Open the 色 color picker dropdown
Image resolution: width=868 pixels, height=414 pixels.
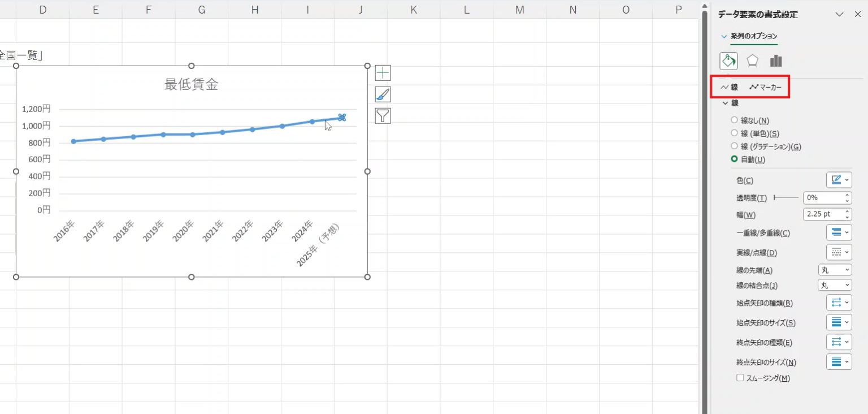[x=839, y=180]
